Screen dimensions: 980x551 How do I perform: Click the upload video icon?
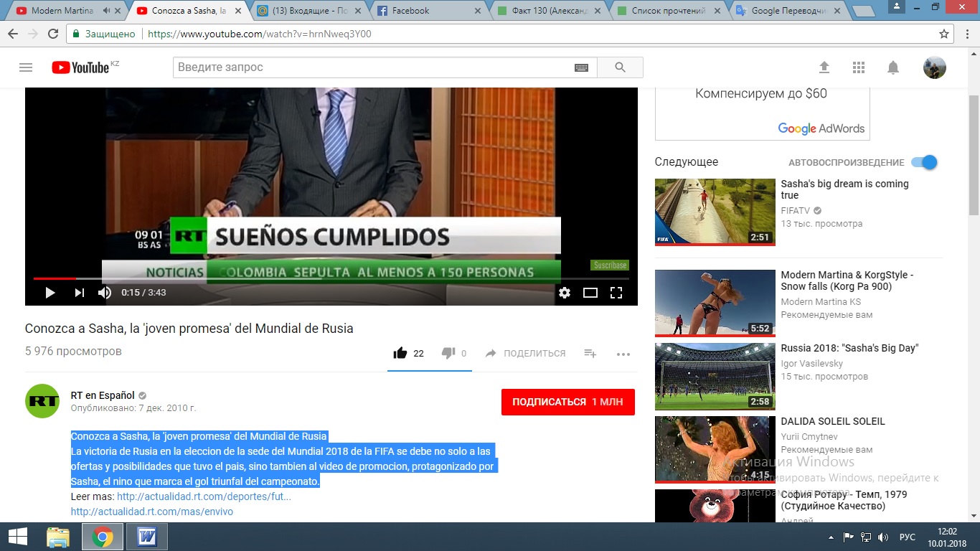(824, 67)
